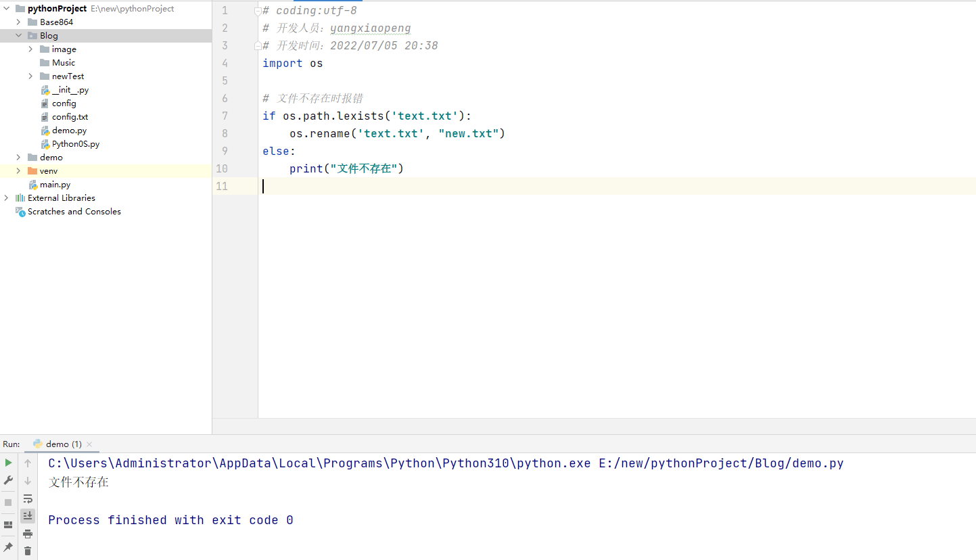Toggle the Pin Tab pushpin icon

click(x=8, y=546)
